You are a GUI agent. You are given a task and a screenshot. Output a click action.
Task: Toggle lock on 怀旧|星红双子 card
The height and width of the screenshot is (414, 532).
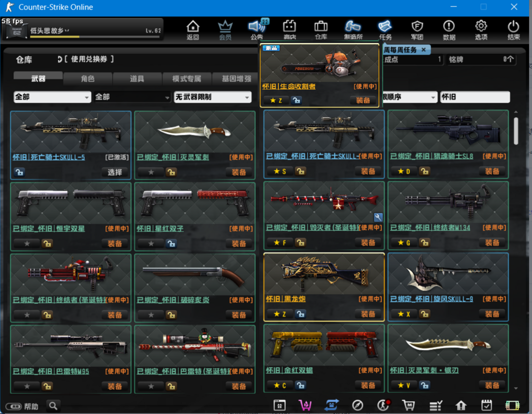click(171, 243)
